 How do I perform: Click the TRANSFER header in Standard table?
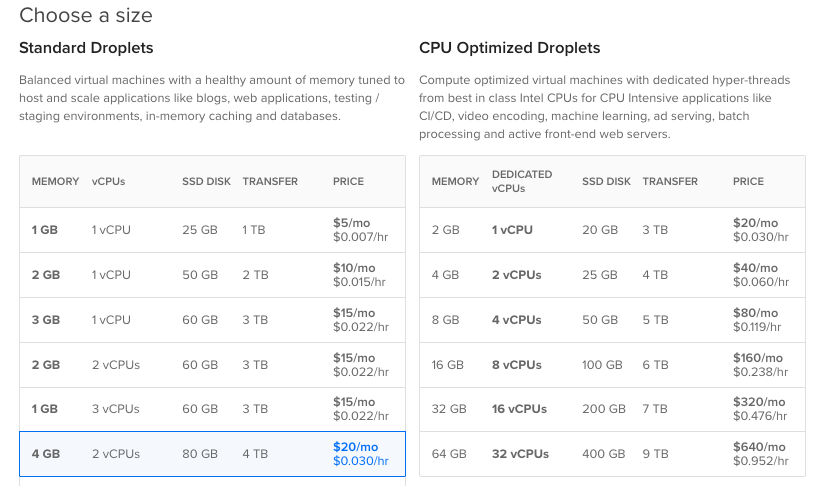(270, 182)
